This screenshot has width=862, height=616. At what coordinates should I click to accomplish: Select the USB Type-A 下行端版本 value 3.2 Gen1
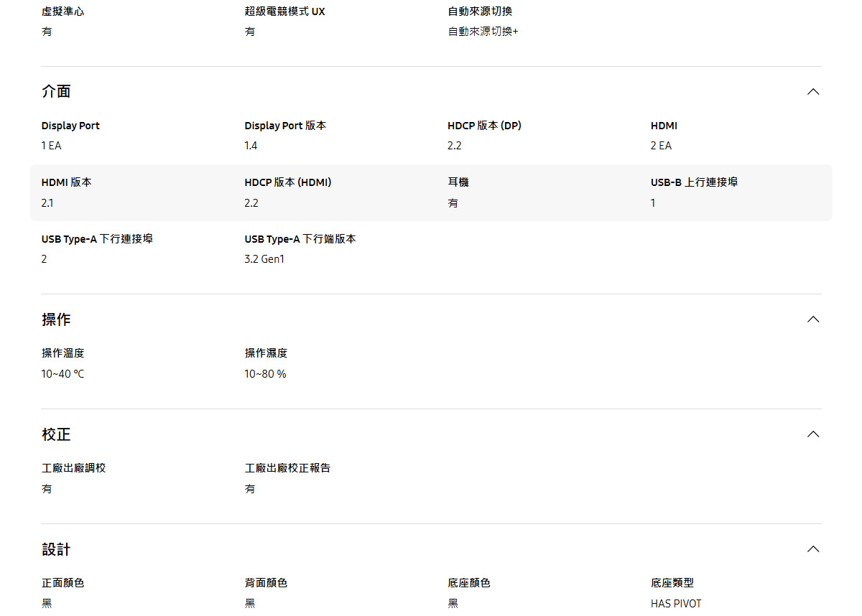[263, 258]
